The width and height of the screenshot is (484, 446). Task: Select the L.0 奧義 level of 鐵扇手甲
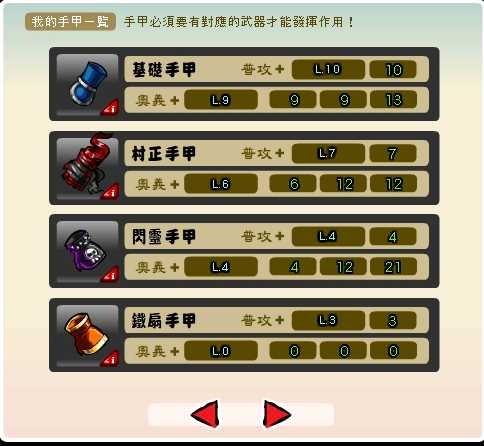click(221, 351)
